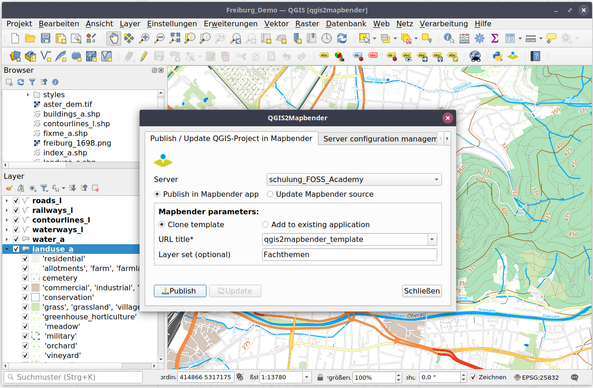Click the Schließen button
The width and height of the screenshot is (593, 388).
422,291
